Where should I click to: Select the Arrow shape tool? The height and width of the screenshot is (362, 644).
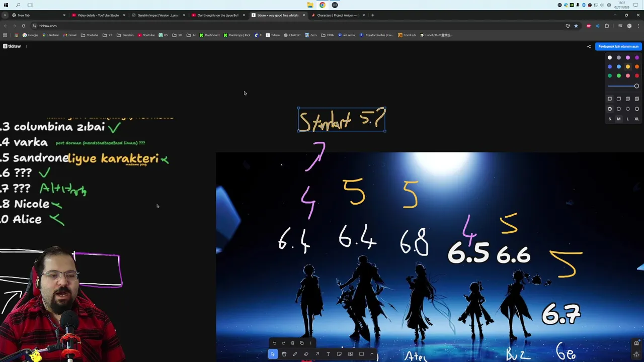pos(317,354)
